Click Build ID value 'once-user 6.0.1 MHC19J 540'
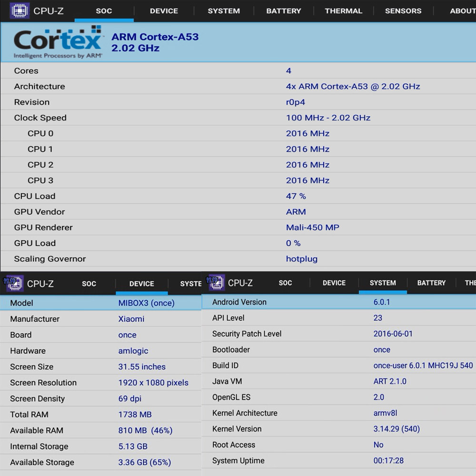This screenshot has width=476, height=476. tap(423, 366)
